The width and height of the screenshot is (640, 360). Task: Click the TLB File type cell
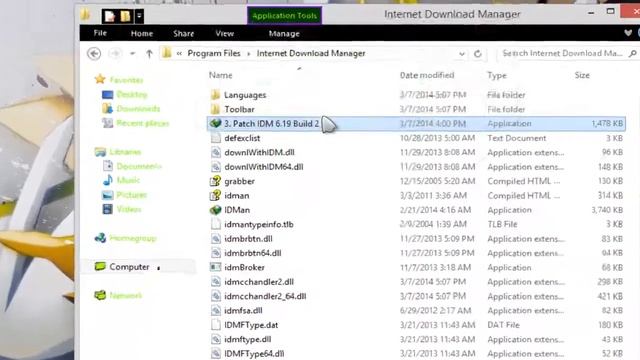pyautogui.click(x=502, y=224)
